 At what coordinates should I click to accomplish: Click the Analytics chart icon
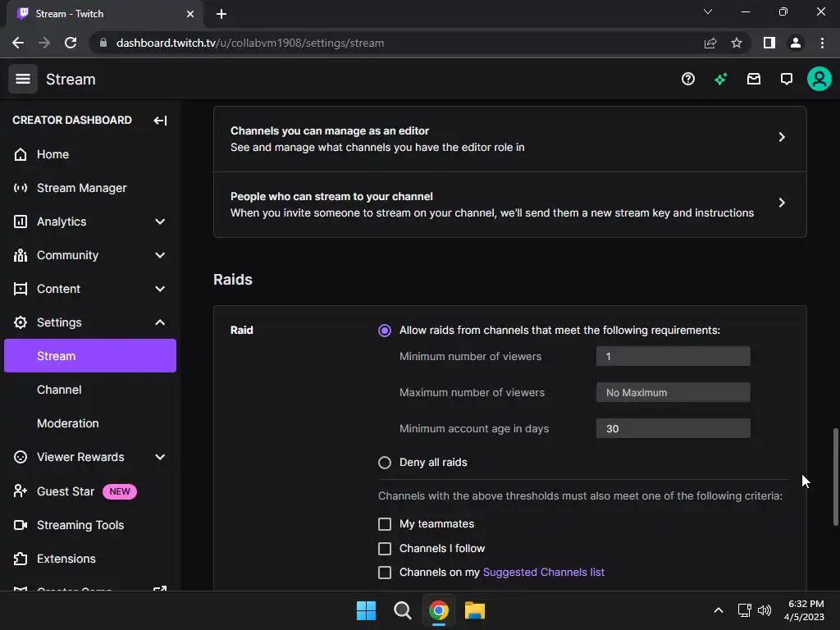click(x=21, y=221)
